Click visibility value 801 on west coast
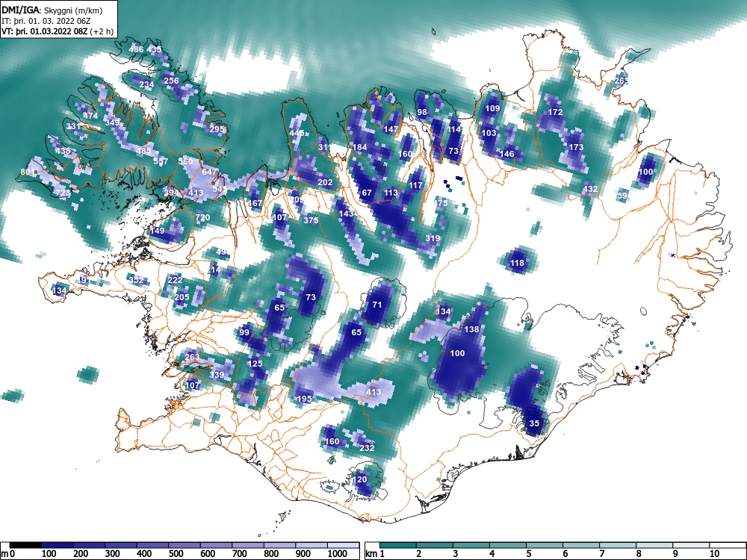 (28, 172)
